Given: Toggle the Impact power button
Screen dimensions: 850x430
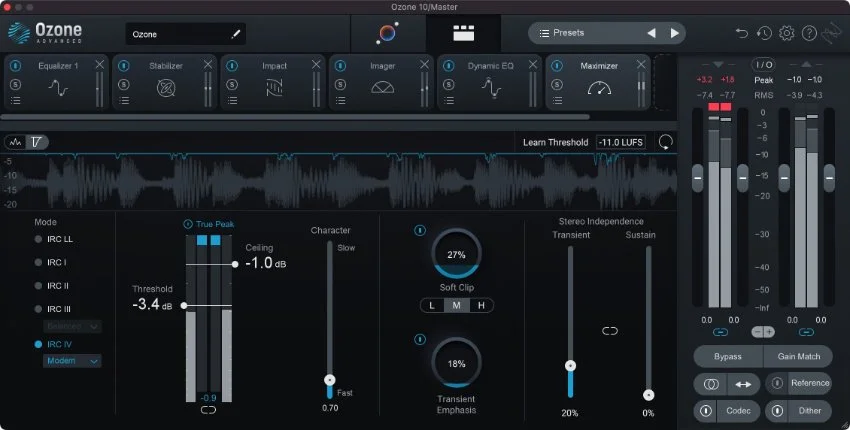Looking at the screenshot, I should [x=232, y=66].
